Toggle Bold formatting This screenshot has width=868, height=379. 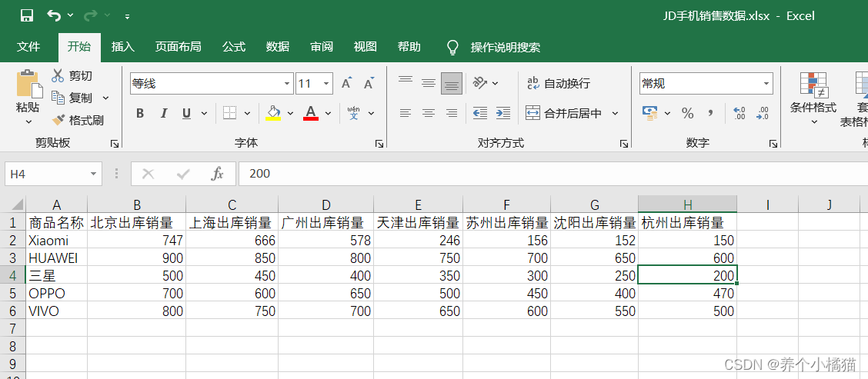click(x=140, y=114)
